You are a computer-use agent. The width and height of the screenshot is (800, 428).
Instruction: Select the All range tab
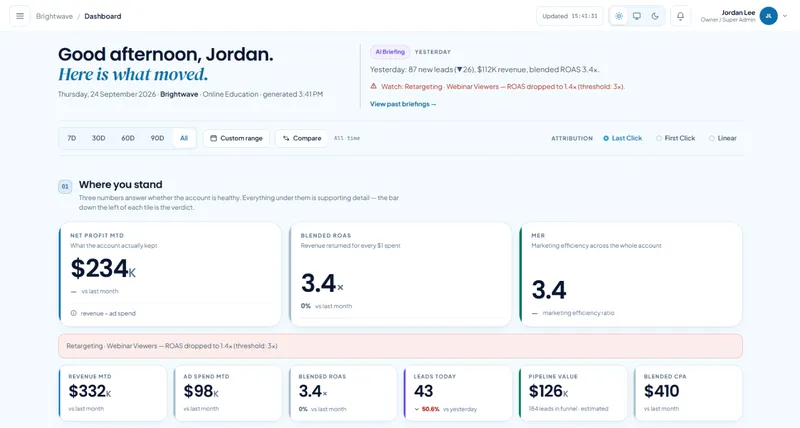[x=184, y=138]
